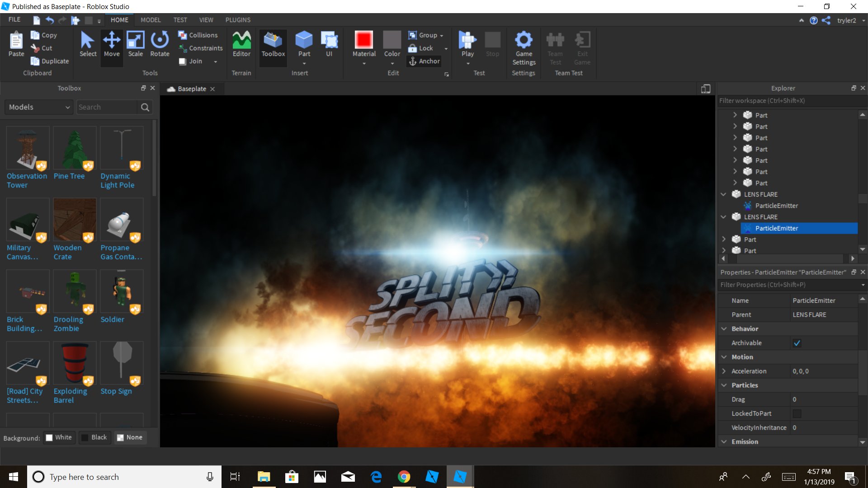
Task: Collapse the second LENS FLARE tree node
Action: coord(724,217)
